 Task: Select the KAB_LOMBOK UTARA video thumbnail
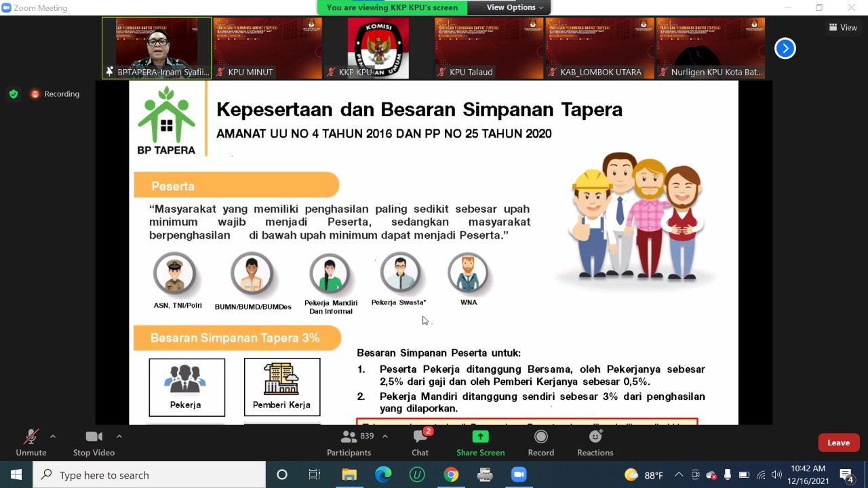click(x=599, y=48)
